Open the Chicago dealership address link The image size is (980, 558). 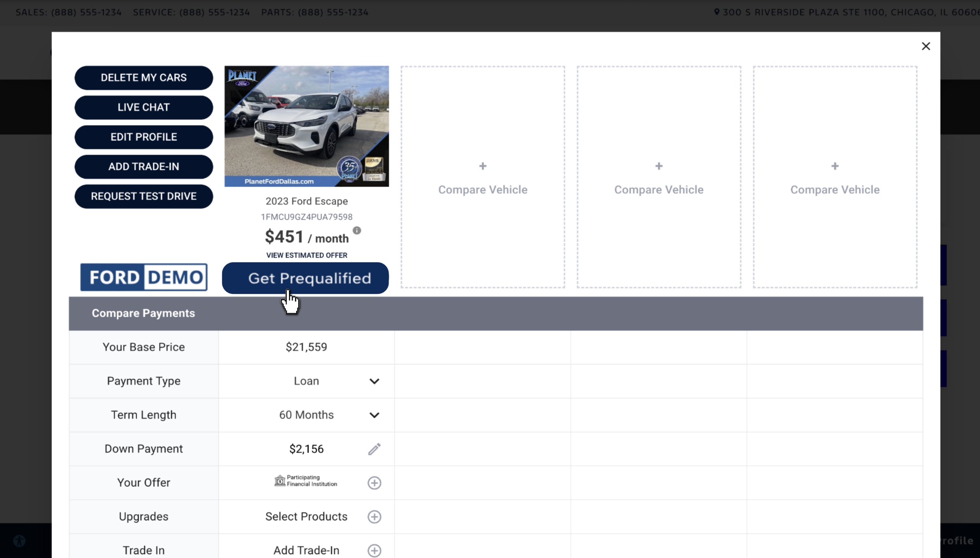click(851, 12)
